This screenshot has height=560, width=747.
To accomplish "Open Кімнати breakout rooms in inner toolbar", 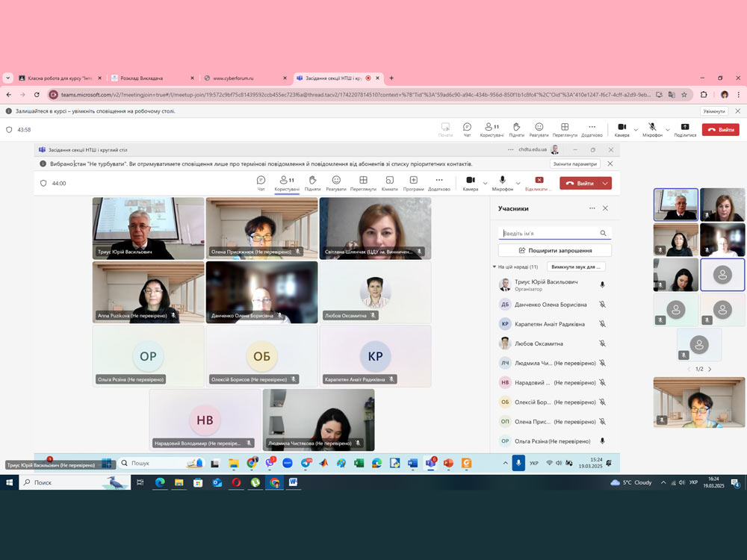I will (389, 183).
